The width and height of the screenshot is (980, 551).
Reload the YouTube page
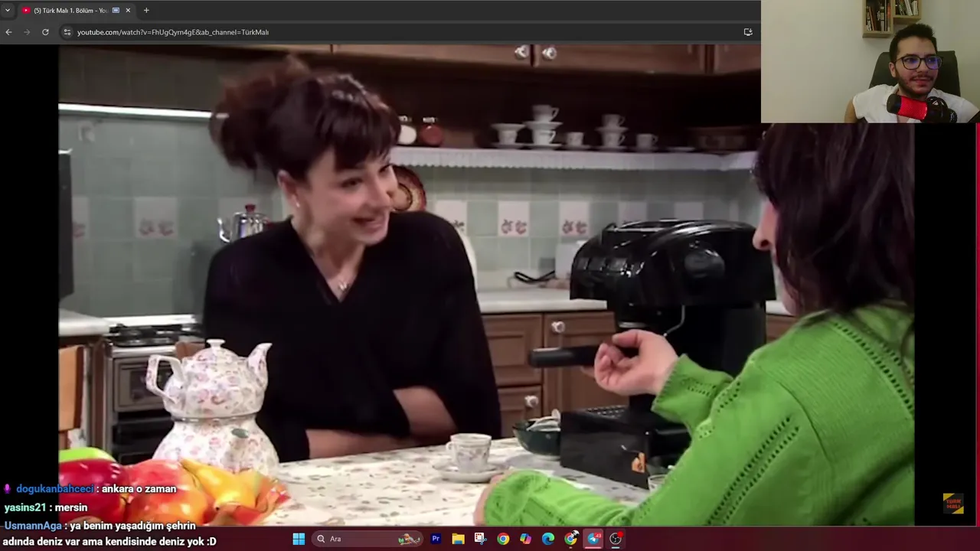coord(45,32)
